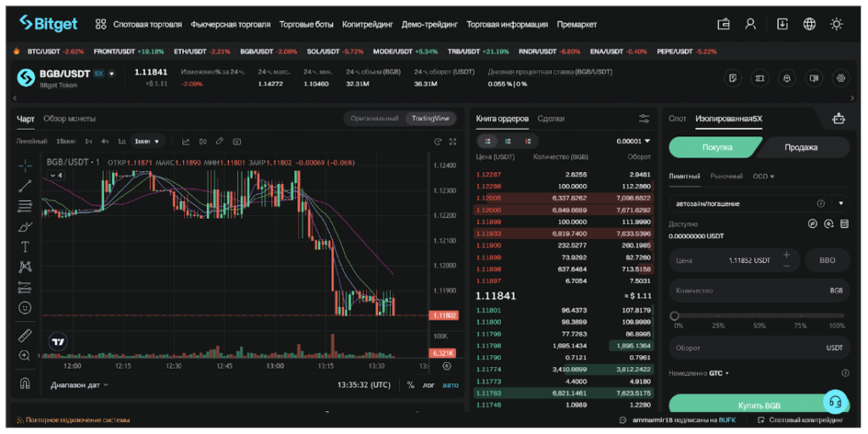The width and height of the screenshot is (868, 434).
Task: Click the amount percentage slider handle
Action: coord(674,316)
